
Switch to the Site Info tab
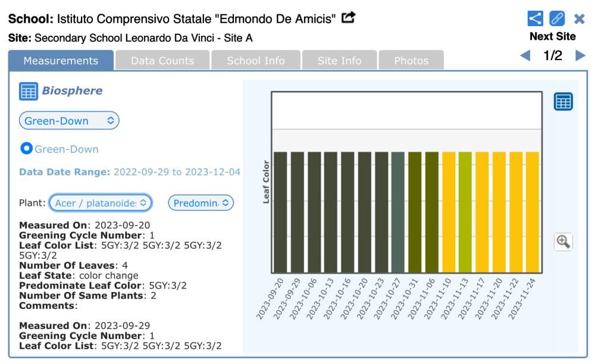[339, 61]
